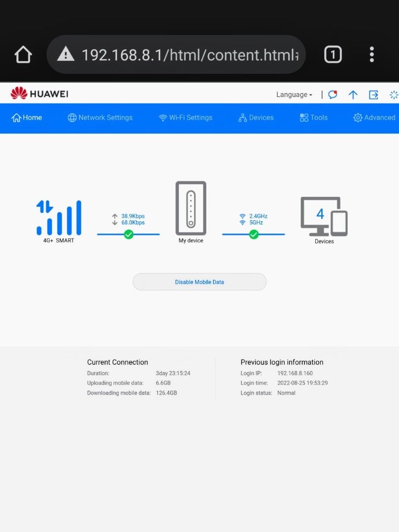Click the 'Current Connection' heading

[x=117, y=363]
